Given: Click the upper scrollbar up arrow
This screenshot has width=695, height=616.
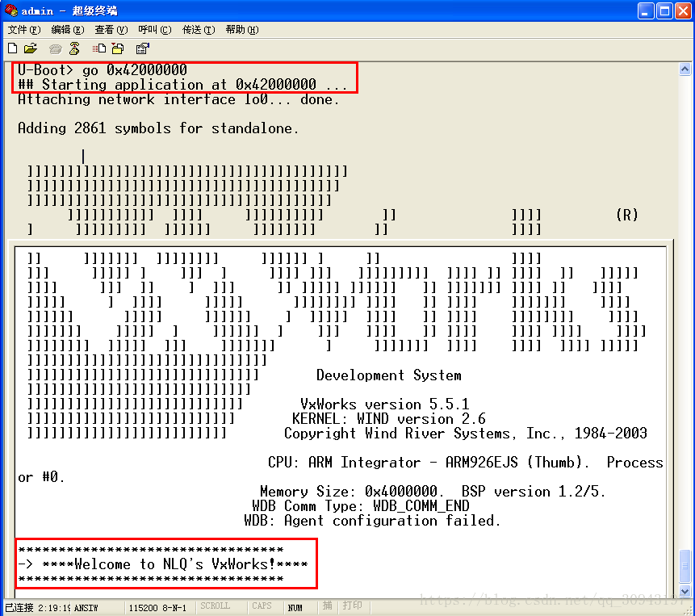Looking at the screenshot, I should point(685,69).
